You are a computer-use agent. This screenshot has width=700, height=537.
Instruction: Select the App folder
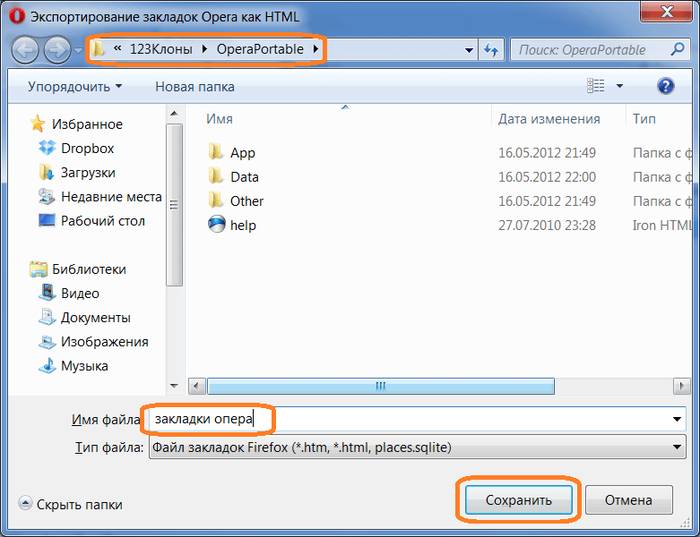point(242,153)
